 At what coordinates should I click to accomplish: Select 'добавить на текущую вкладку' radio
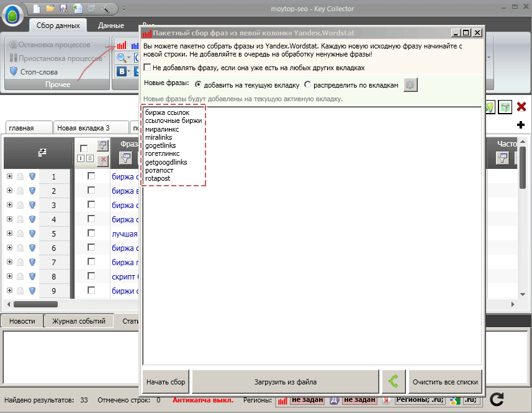click(x=198, y=84)
